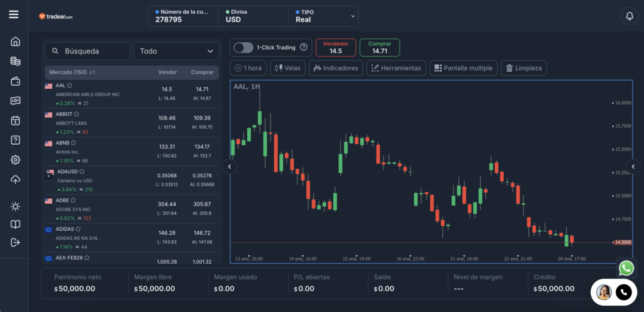Click the 14.5000 price marker on chart
Image resolution: width=644 pixels, height=312 pixels.
(623, 243)
